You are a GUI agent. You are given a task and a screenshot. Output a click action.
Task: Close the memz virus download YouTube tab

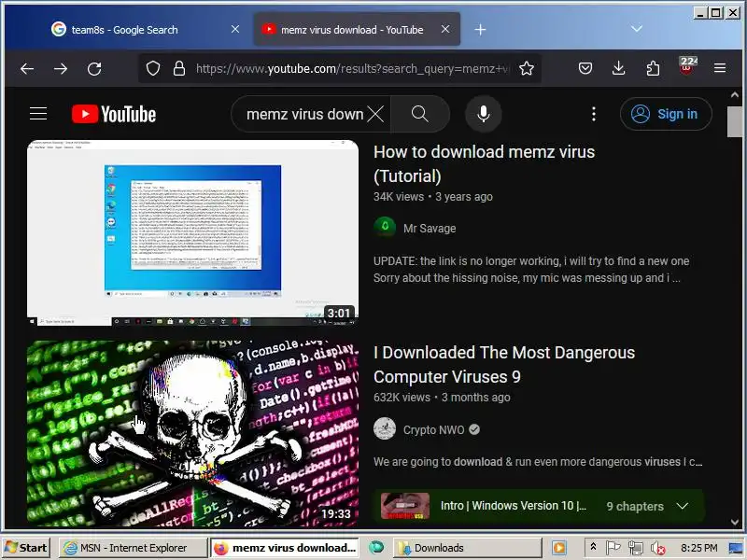pyautogui.click(x=445, y=30)
